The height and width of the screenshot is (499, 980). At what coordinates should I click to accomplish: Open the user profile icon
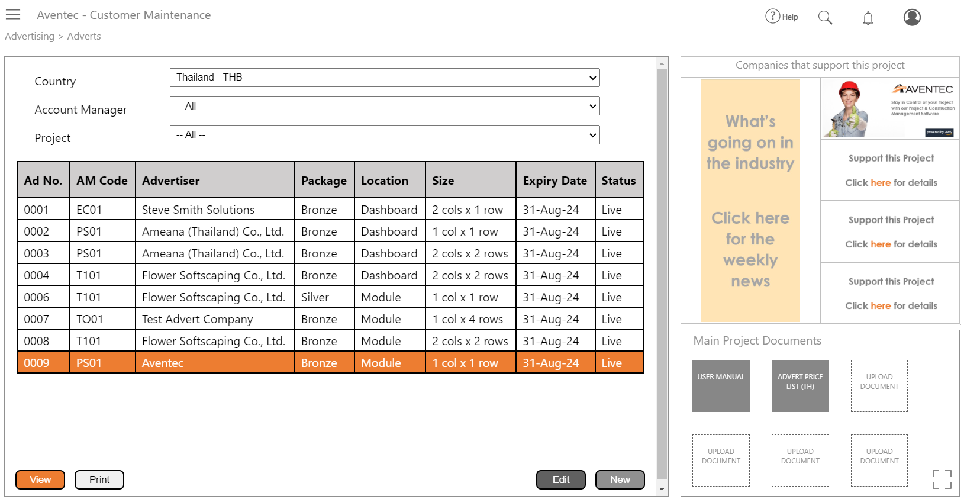912,17
